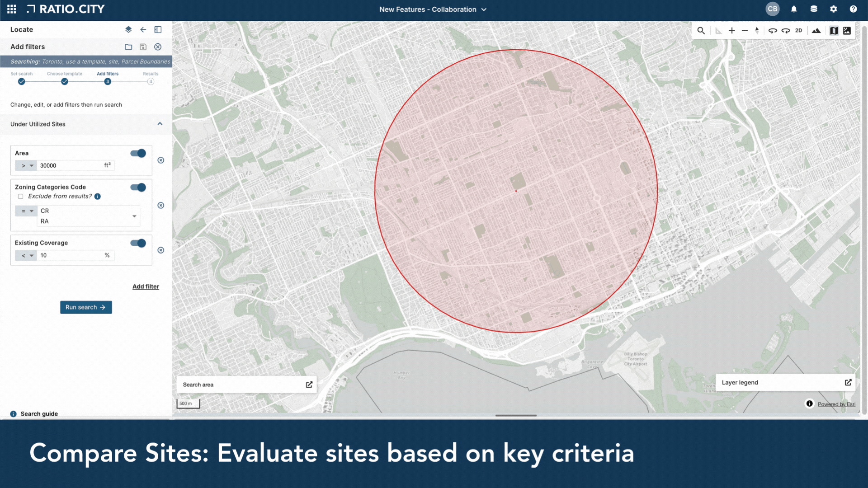The width and height of the screenshot is (868, 488).
Task: Click the save filters disk icon
Action: coord(143,47)
